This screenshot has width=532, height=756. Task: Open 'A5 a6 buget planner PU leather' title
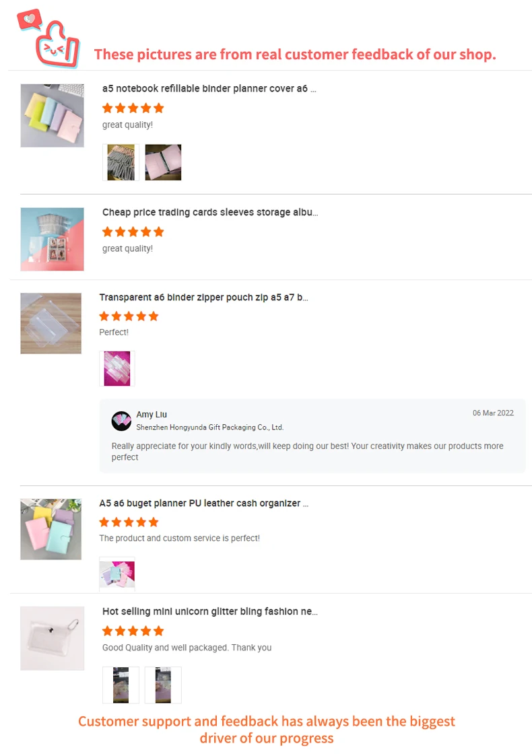pyautogui.click(x=203, y=504)
